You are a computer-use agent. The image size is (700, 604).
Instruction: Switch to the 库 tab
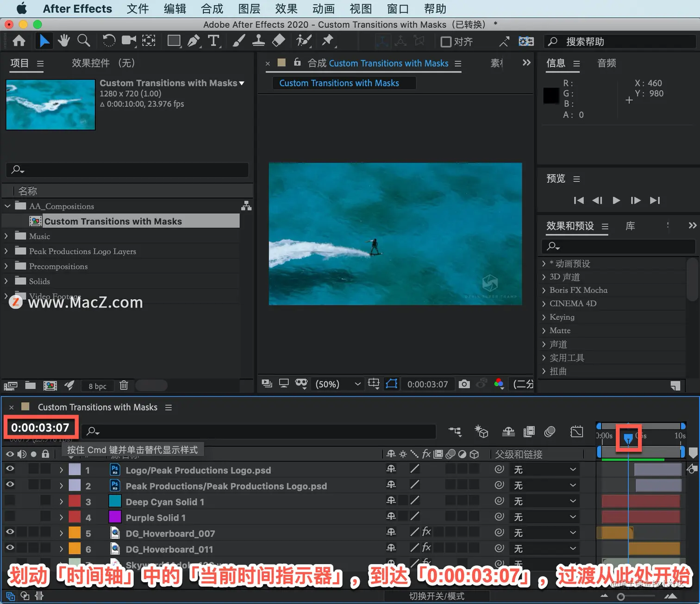click(630, 226)
